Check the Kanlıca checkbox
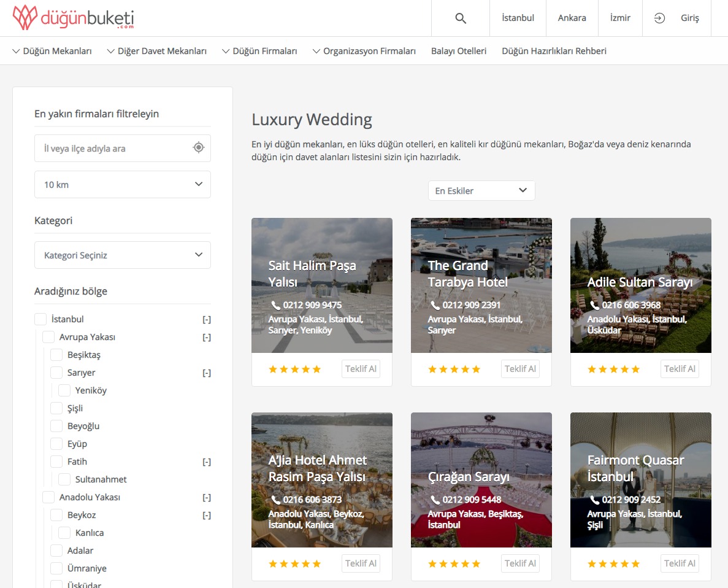The height and width of the screenshot is (588, 728). (x=64, y=533)
